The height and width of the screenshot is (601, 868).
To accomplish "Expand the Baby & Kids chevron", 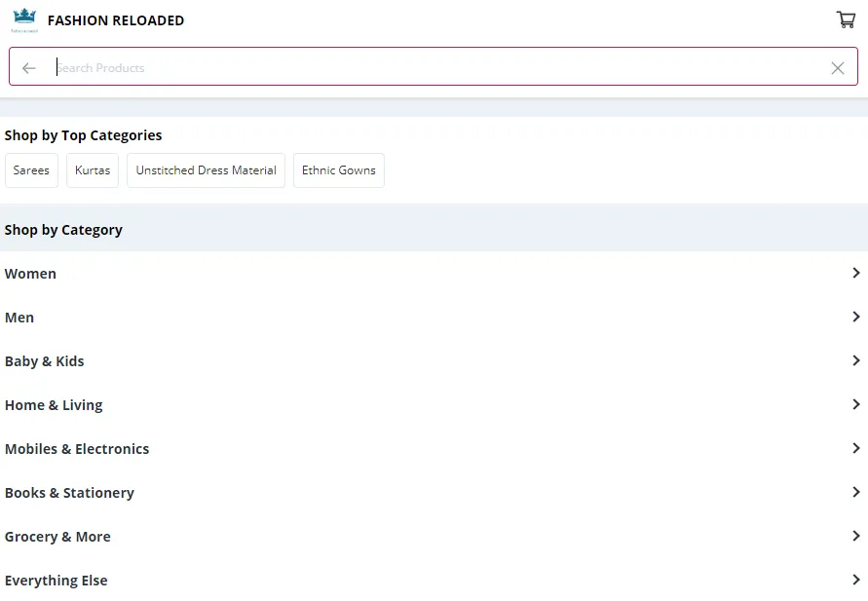I will point(855,360).
